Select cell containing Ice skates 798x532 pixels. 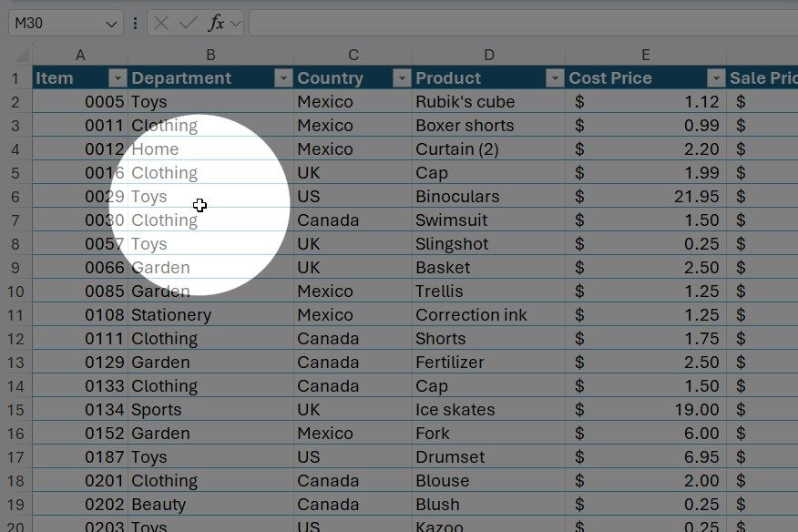pyautogui.click(x=488, y=409)
